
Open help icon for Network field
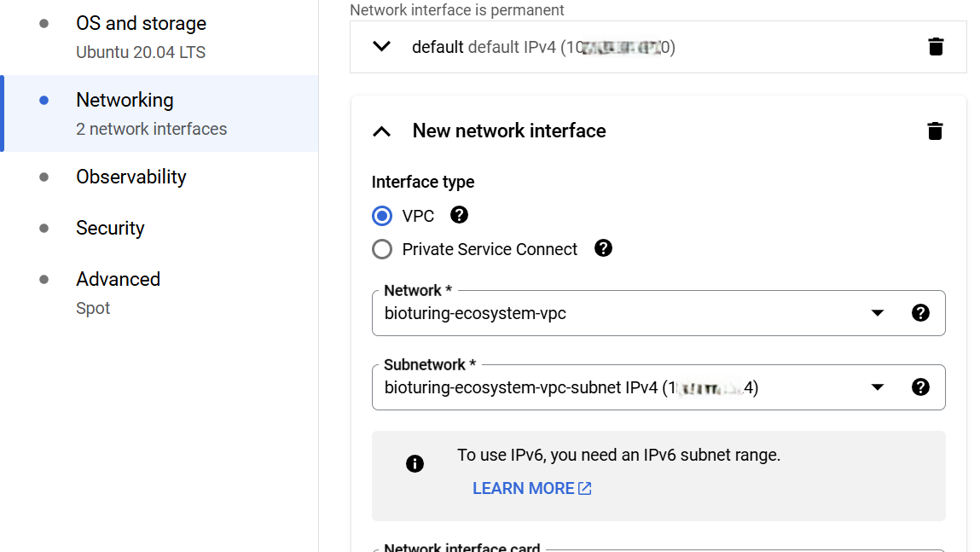pyautogui.click(x=920, y=313)
